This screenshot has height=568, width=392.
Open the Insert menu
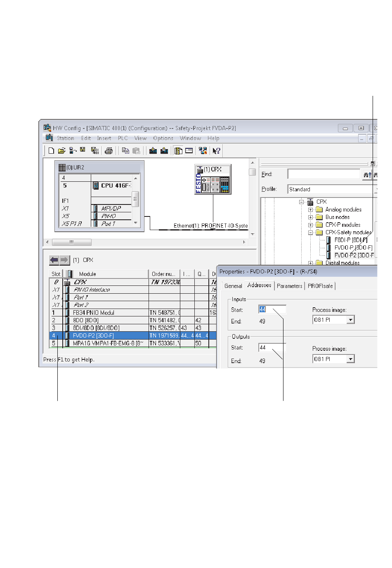coord(104,138)
